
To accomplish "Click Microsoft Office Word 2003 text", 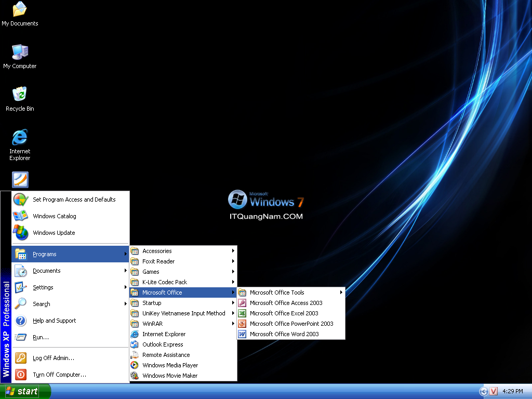I will pyautogui.click(x=284, y=334).
